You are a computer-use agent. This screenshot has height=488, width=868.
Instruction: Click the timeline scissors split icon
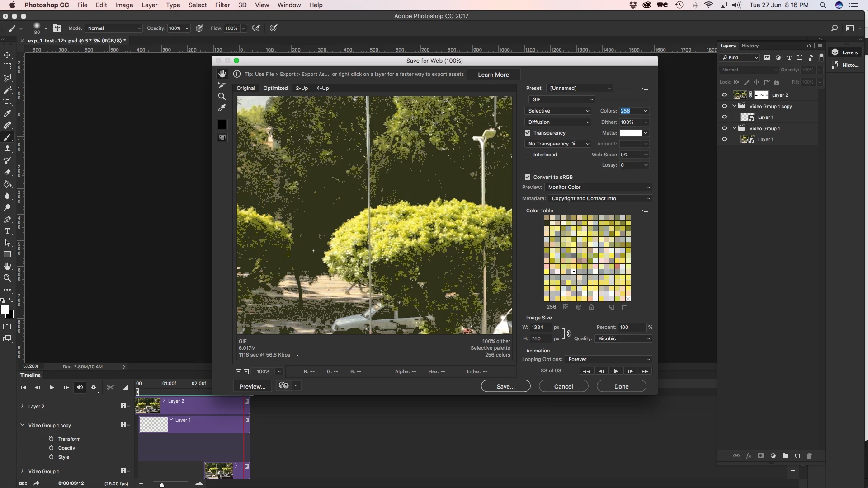tap(110, 387)
